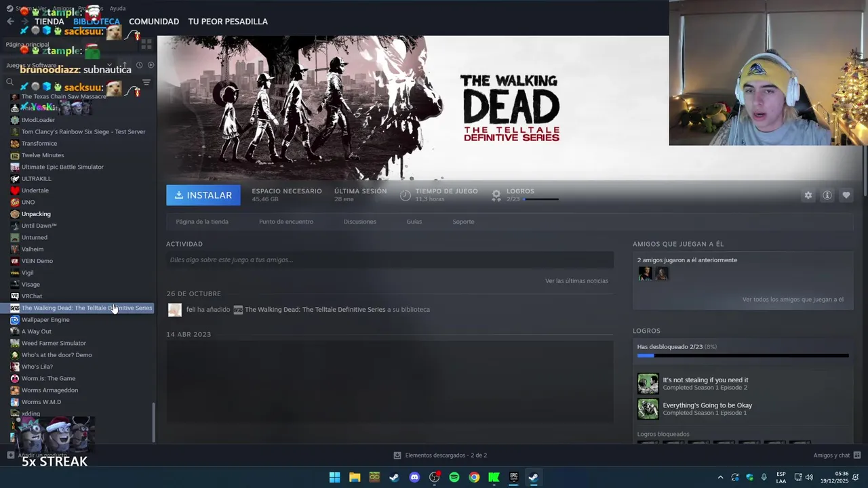The height and width of the screenshot is (488, 868).
Task: Open "It's not stealing if you need it" achievement icon
Action: point(648,384)
